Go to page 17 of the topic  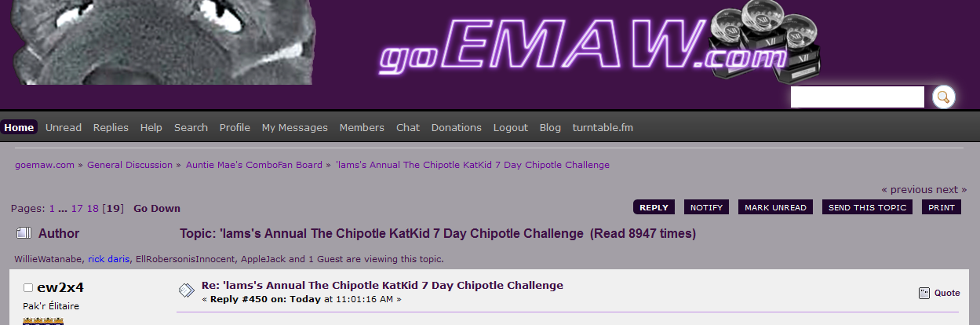77,209
